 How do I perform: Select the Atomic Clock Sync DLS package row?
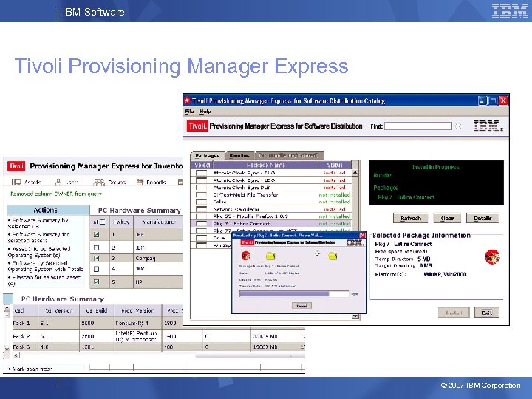coord(270,188)
